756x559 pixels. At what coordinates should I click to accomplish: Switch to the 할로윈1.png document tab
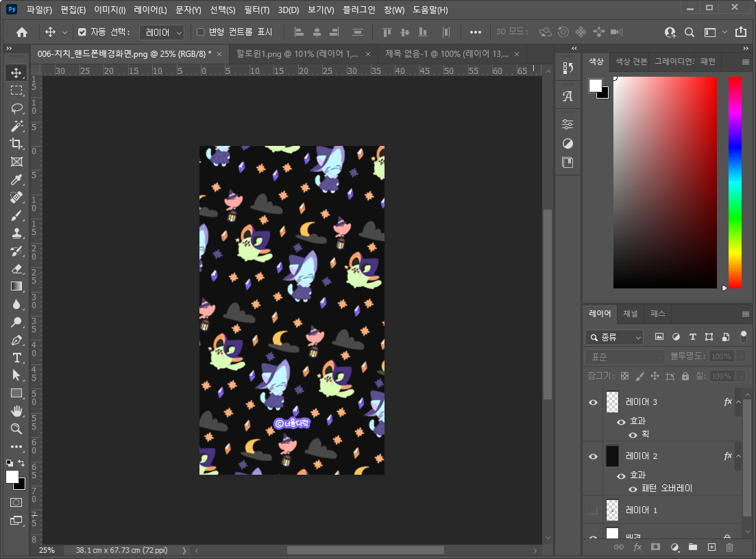[x=297, y=54]
